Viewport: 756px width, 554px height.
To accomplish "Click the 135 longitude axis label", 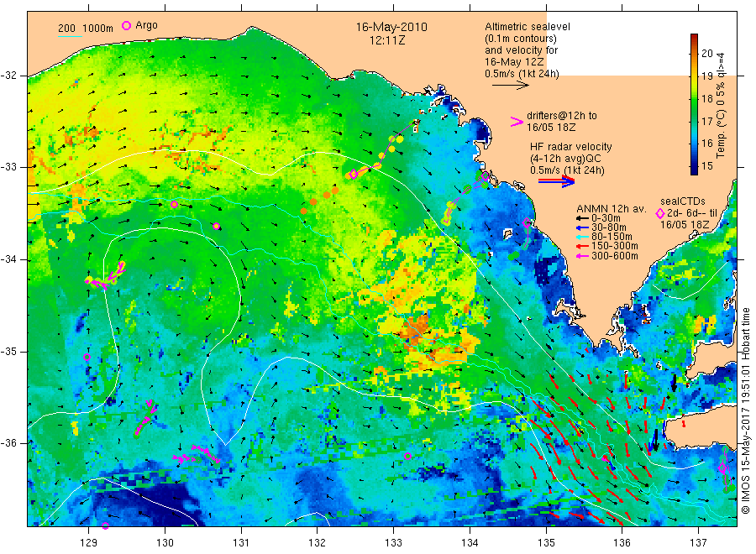I will pyautogui.click(x=546, y=543).
